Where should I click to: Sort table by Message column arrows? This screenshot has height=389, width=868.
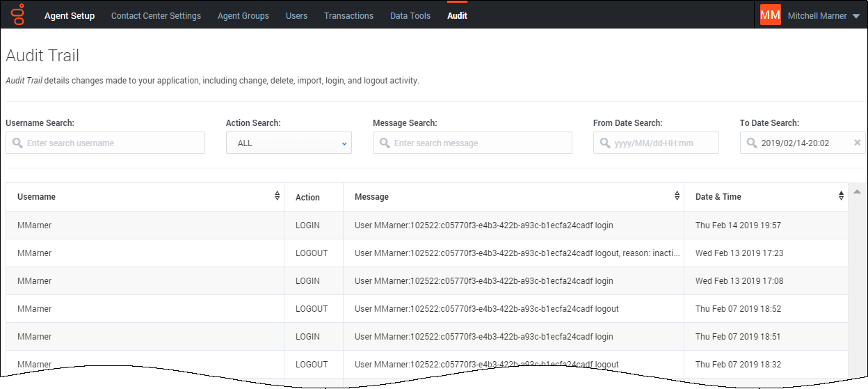point(677,196)
